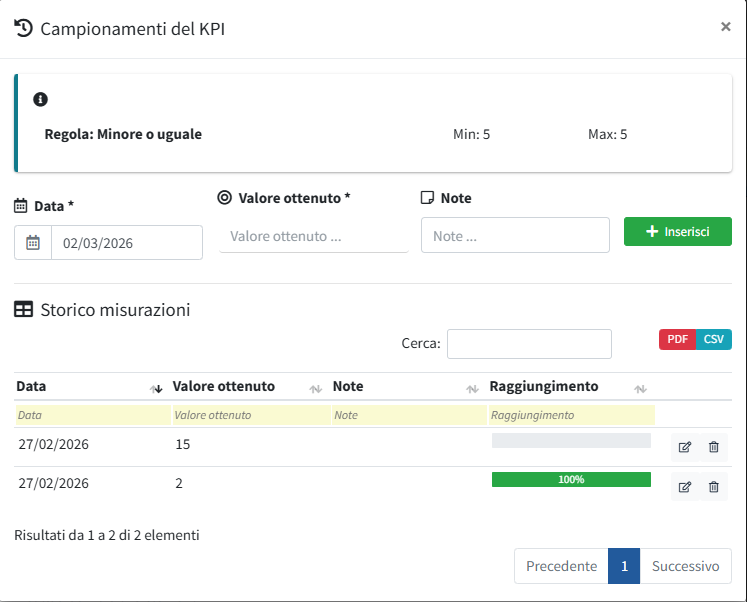Export measurements as CSV
Image resolution: width=747 pixels, height=602 pixels.
(713, 340)
